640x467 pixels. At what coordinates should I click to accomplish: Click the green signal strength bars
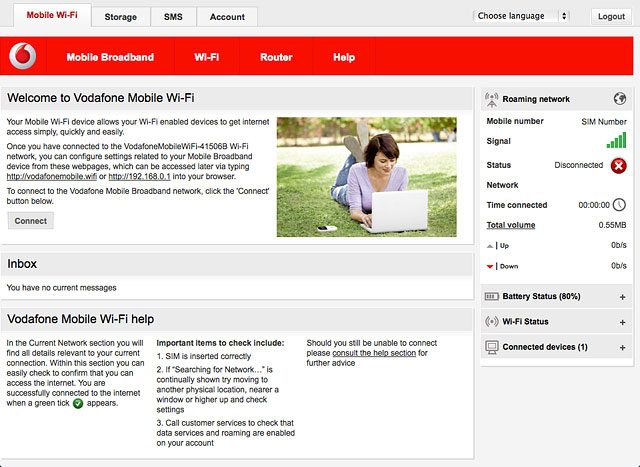point(616,140)
